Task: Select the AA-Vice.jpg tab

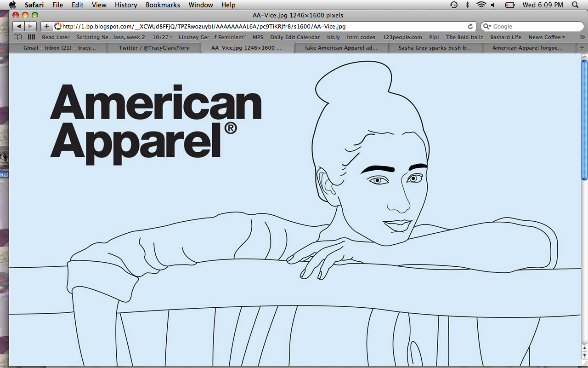Action: click(x=247, y=47)
